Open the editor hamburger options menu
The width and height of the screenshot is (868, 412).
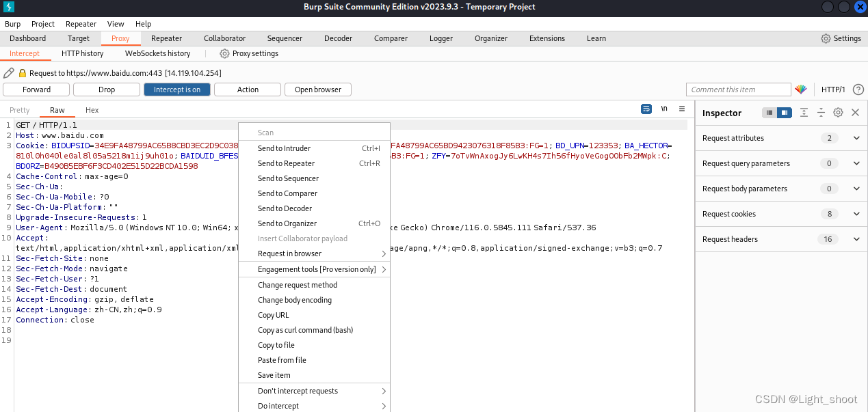[682, 109]
